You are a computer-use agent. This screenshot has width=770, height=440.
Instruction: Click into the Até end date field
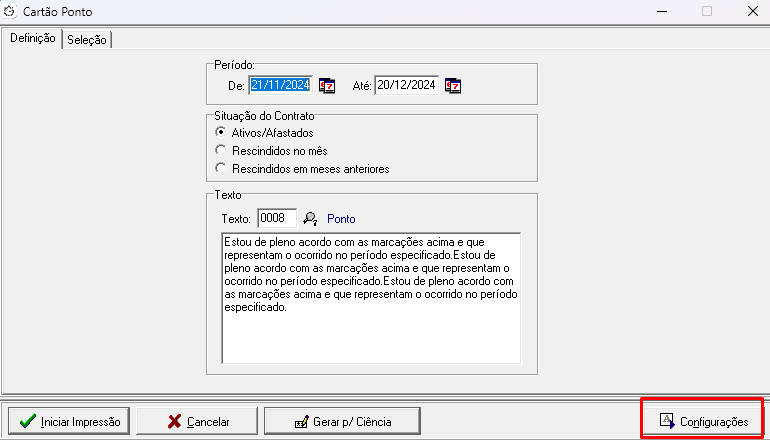pos(406,86)
